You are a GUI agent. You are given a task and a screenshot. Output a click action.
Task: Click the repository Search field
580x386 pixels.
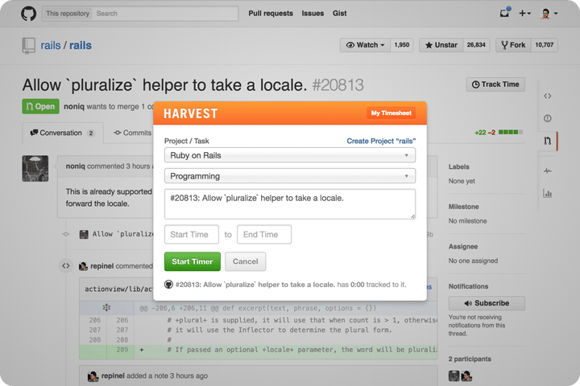click(x=165, y=14)
